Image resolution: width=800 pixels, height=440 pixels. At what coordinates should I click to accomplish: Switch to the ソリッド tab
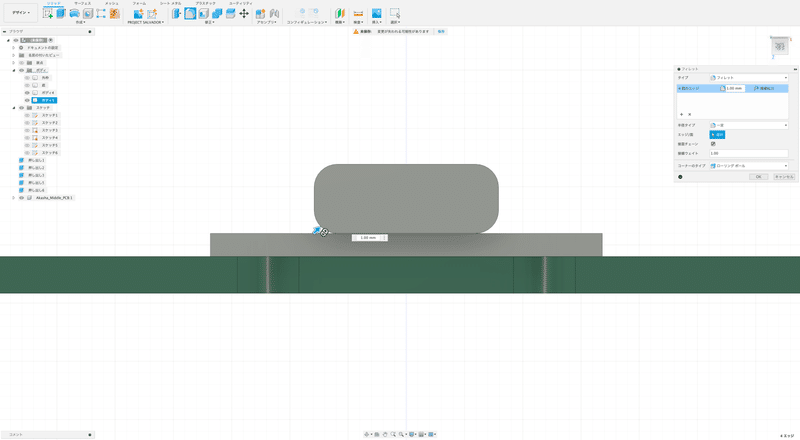tap(54, 4)
